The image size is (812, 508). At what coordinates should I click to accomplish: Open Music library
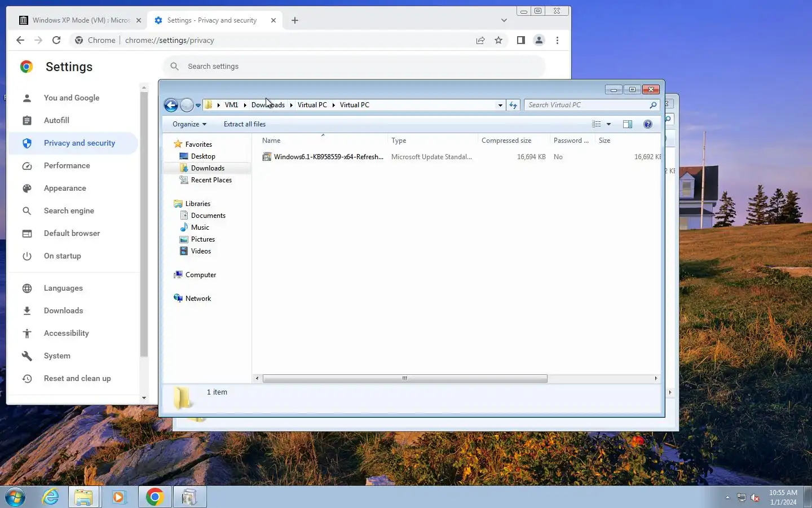tap(200, 227)
